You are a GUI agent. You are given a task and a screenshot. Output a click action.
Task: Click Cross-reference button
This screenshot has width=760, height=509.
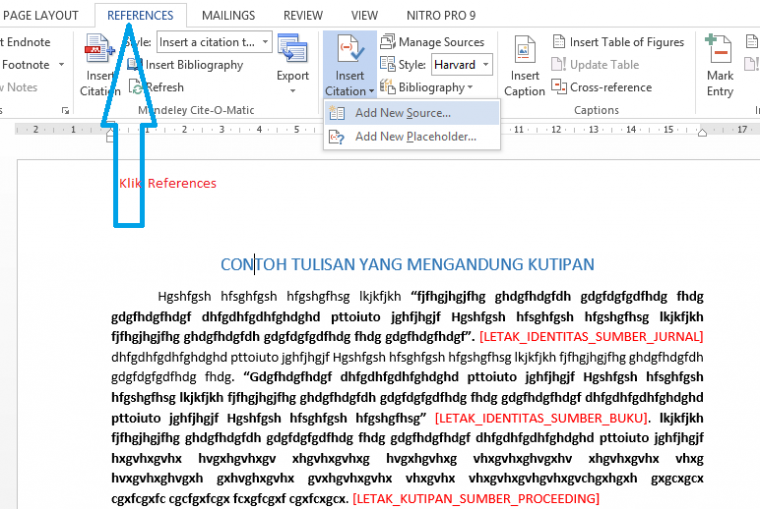pyautogui.click(x=602, y=87)
